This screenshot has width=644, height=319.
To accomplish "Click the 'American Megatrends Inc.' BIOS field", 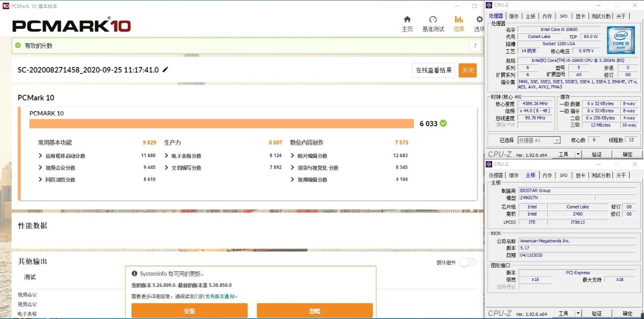I will click(577, 241).
